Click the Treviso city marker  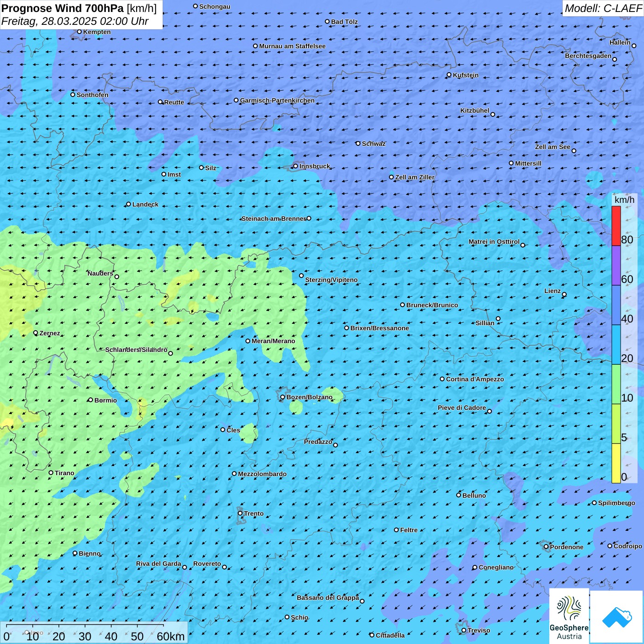pyautogui.click(x=464, y=630)
